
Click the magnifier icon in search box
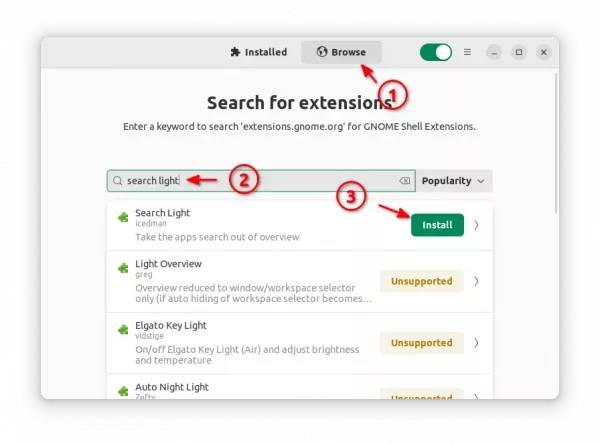tap(117, 181)
